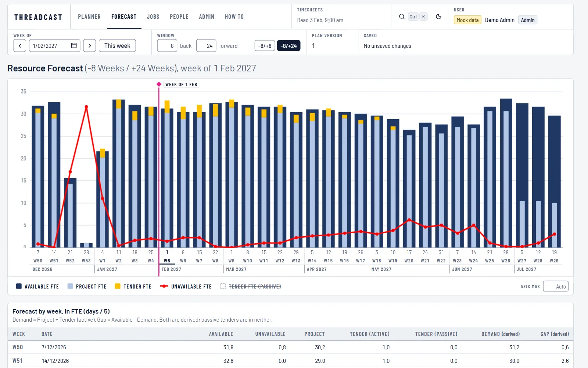Viewport: 588px width, 368px height.
Task: Open the How To tab
Action: [234, 17]
